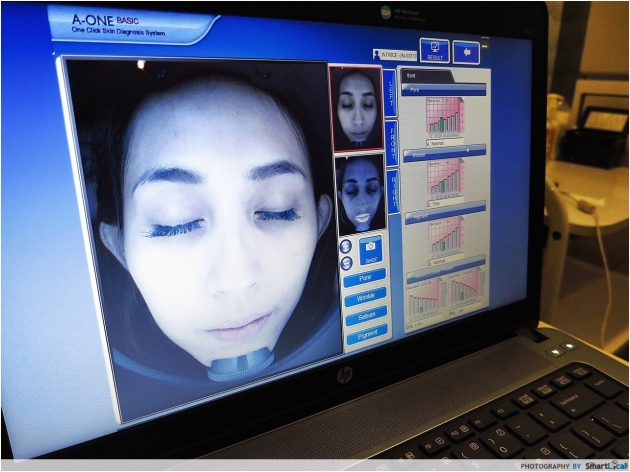Click the upper round icon beside SHOT
This screenshot has height=472, width=630.
346,246
